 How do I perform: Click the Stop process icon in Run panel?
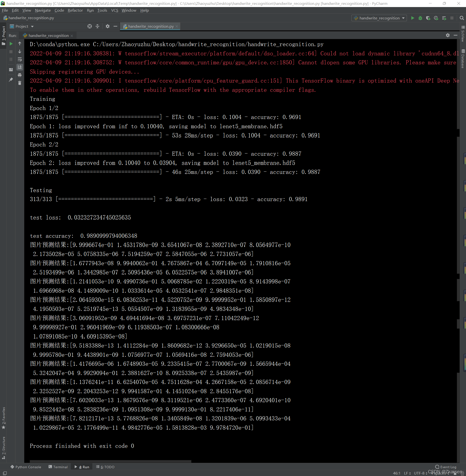pos(11,52)
